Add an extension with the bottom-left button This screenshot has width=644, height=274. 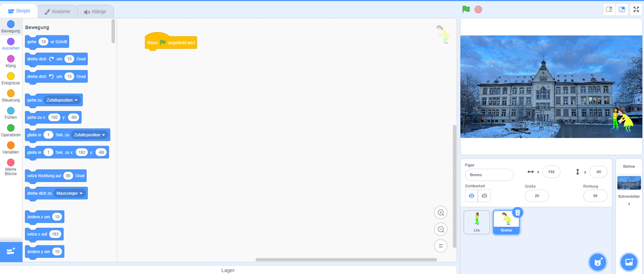[11, 251]
